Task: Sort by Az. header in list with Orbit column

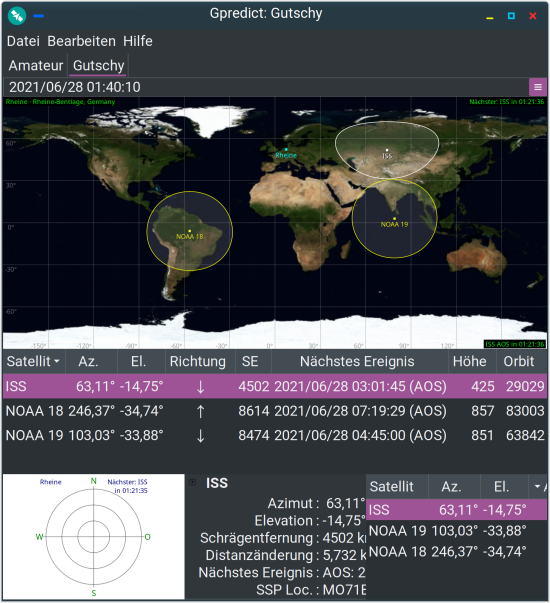Action: coord(91,361)
